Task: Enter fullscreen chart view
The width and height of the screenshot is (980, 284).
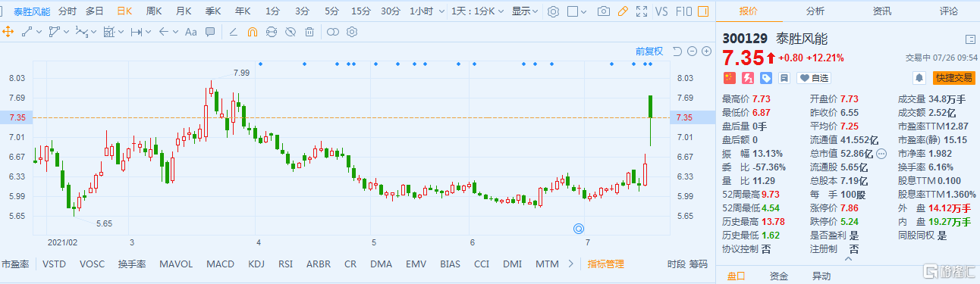Action: (x=642, y=11)
